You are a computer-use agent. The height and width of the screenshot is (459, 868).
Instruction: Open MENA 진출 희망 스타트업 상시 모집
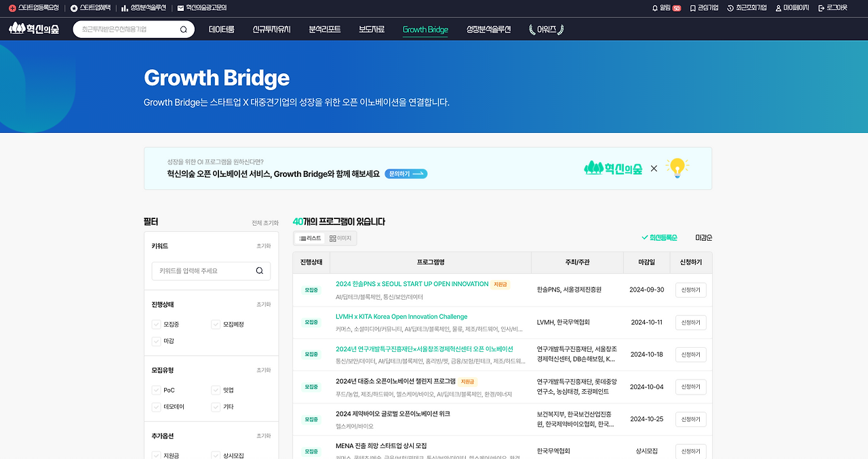pyautogui.click(x=381, y=446)
